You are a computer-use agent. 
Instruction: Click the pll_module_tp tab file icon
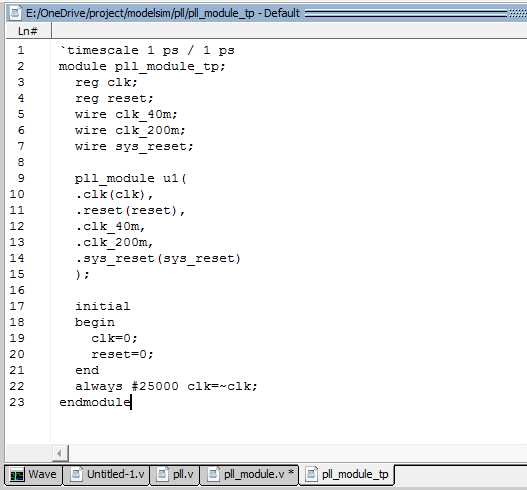click(x=311, y=474)
